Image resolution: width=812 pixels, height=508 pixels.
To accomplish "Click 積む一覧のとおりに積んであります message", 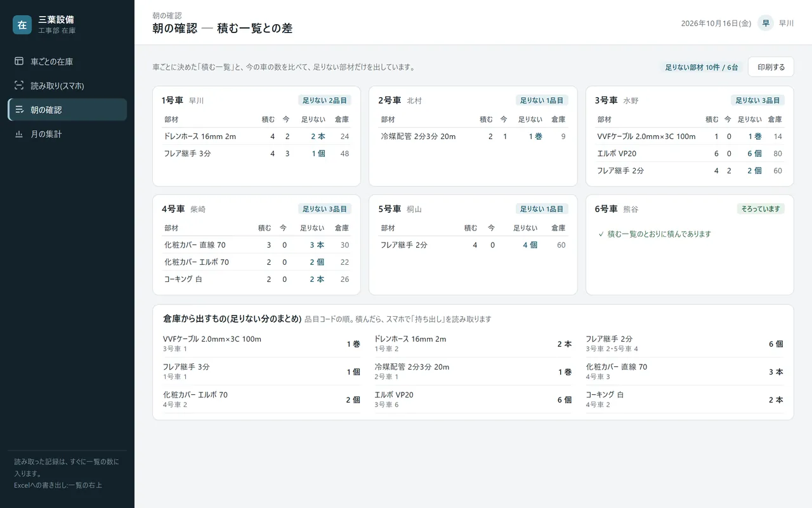I will (659, 234).
